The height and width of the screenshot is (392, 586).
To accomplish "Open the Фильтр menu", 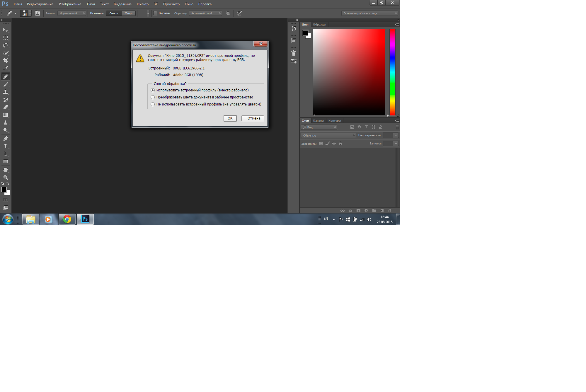I will (142, 4).
